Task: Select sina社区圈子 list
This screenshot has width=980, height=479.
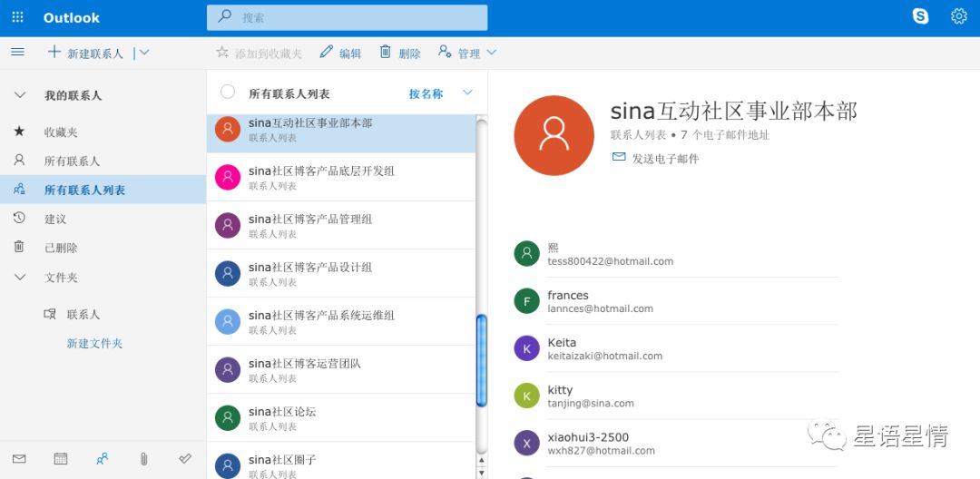Action: pos(341,461)
